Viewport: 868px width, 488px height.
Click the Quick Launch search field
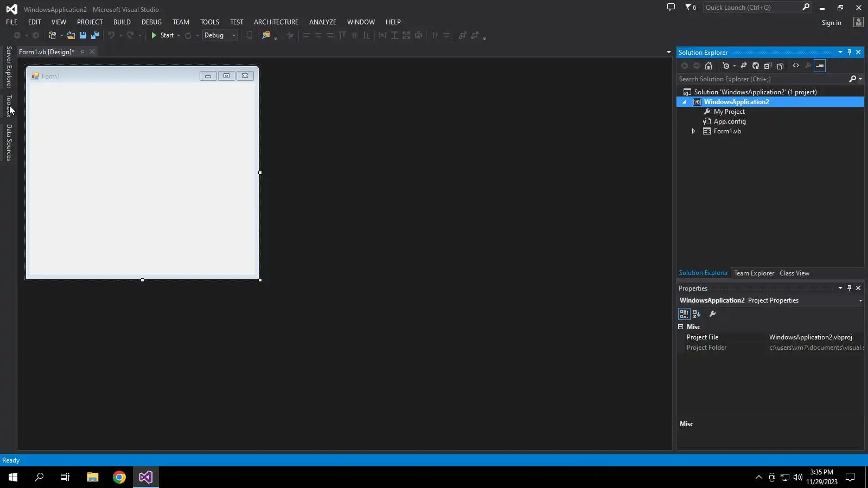752,7
